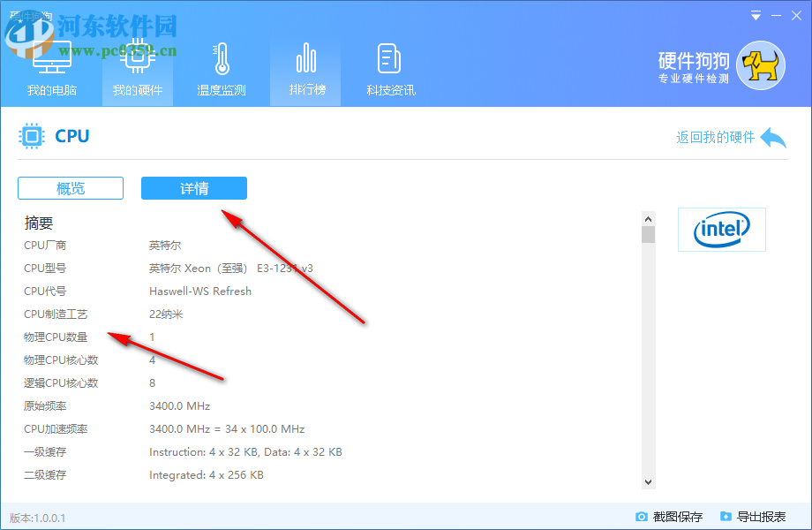Image resolution: width=812 pixels, height=530 pixels.
Task: Open the dropdown arrow in the title bar
Action: (x=756, y=15)
